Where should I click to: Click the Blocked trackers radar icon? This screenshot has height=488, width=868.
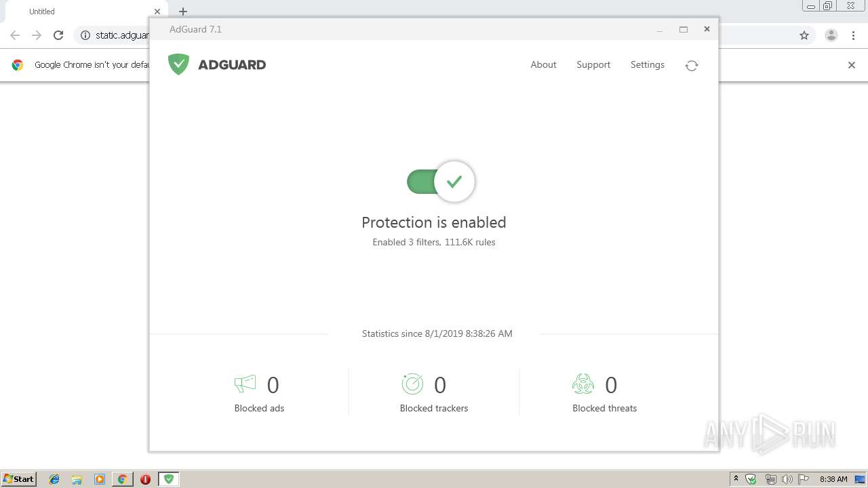click(x=412, y=384)
